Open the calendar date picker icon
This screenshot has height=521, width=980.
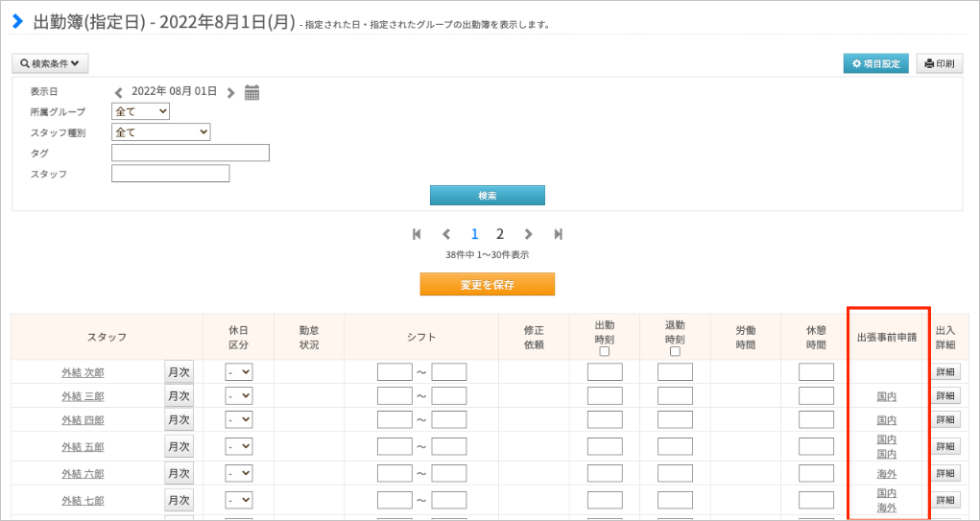[251, 92]
